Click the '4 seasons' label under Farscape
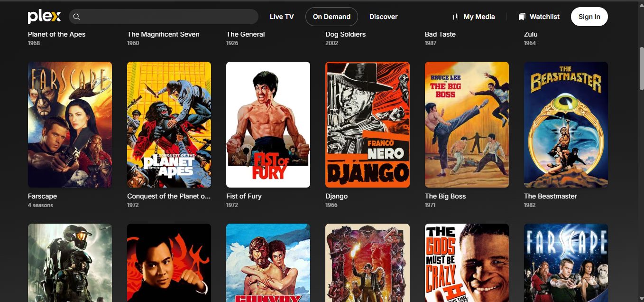Screen dimensions: 644x302 [40, 205]
